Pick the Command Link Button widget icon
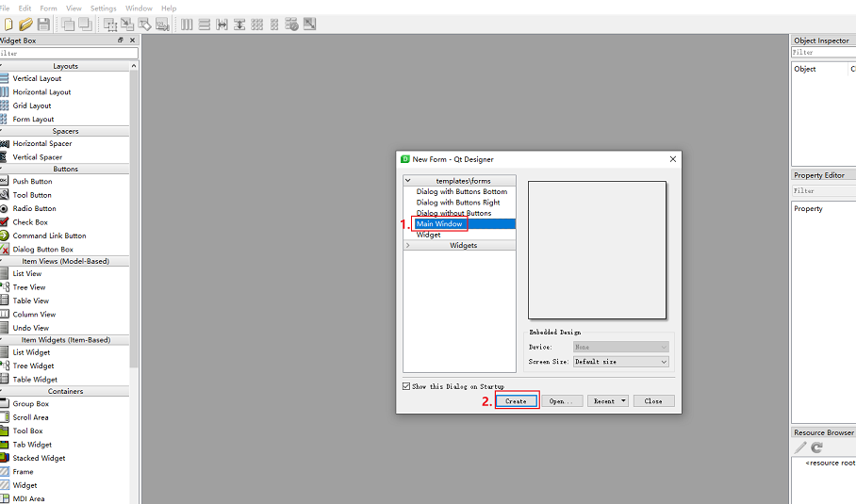Image resolution: width=856 pixels, height=504 pixels. coord(5,236)
